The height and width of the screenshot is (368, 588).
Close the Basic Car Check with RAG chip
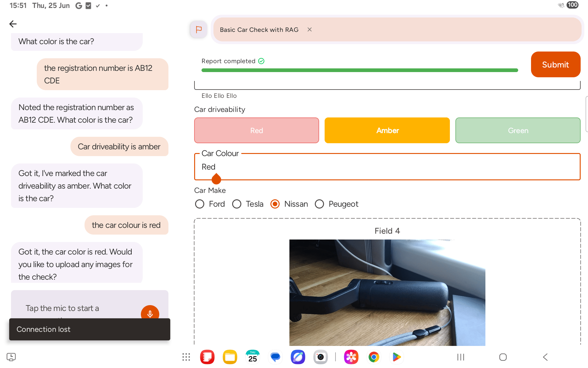[x=310, y=29]
